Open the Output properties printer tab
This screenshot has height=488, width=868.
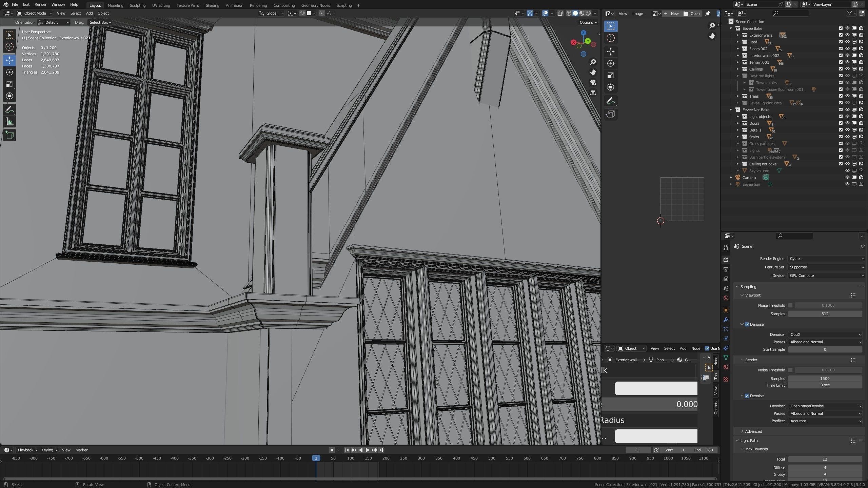[726, 269]
